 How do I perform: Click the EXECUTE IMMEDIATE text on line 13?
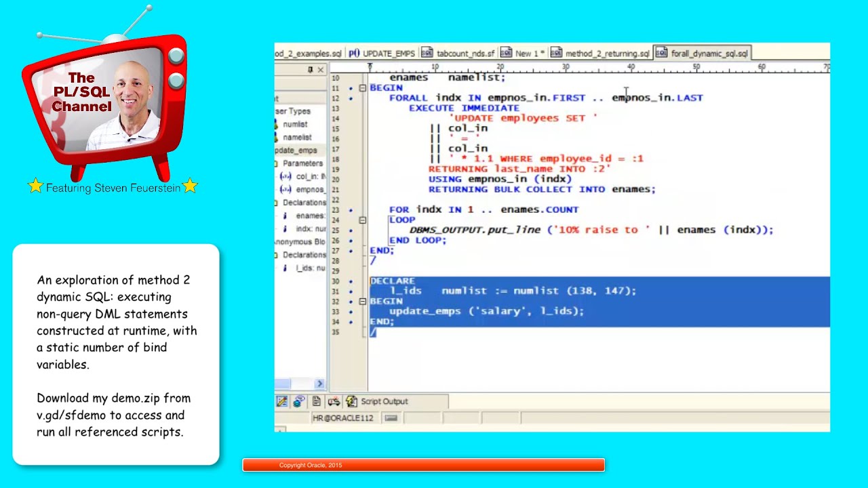coord(464,108)
